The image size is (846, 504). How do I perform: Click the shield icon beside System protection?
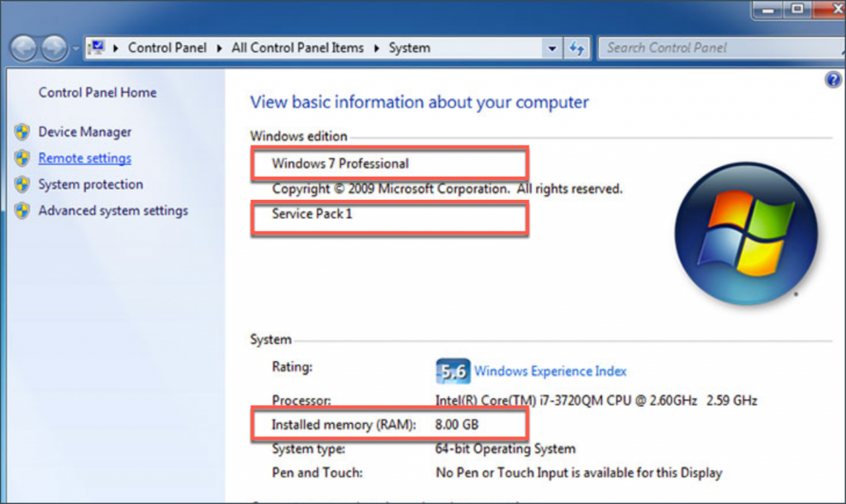point(23,184)
